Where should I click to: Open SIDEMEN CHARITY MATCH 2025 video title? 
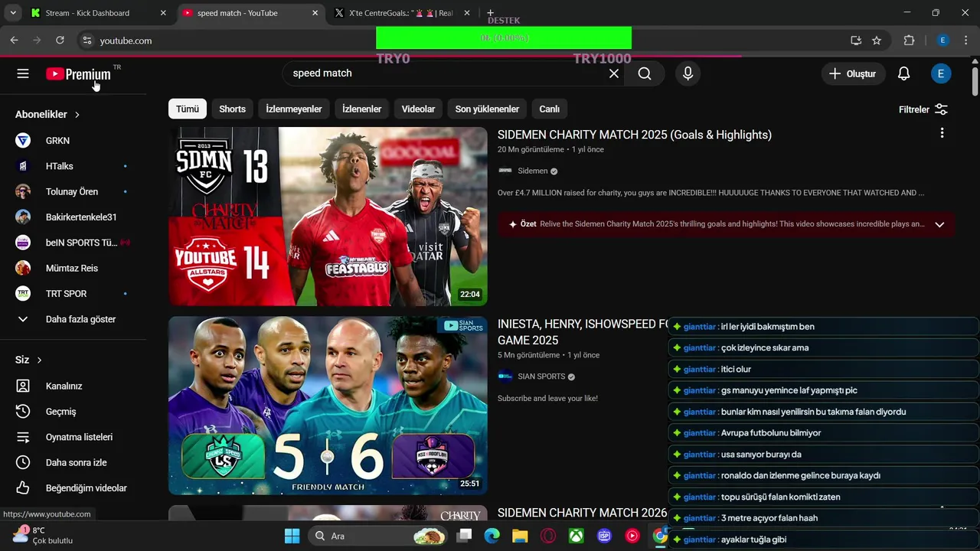click(x=635, y=135)
